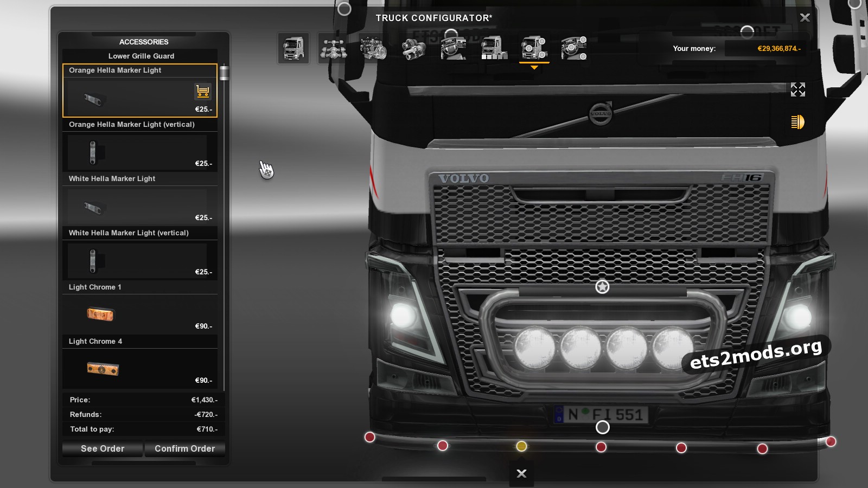Choose Orange Hella Marker Light (vertical)
868x488 pixels.
[140, 145]
